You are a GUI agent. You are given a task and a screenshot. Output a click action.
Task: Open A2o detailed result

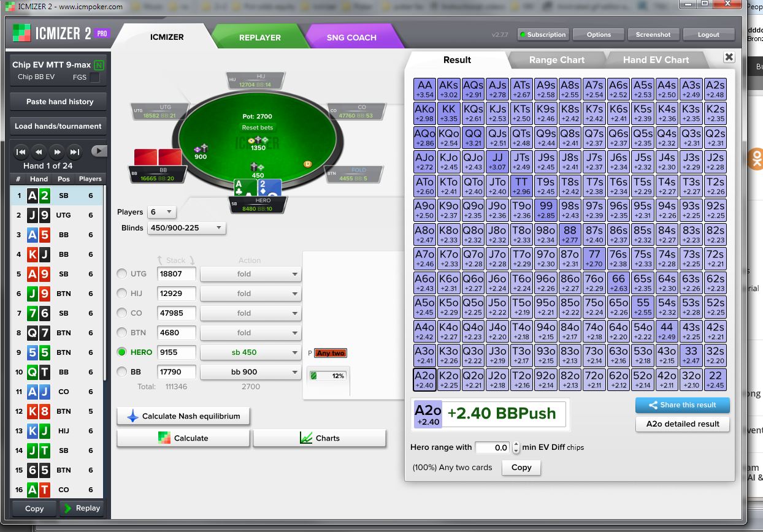(x=683, y=424)
